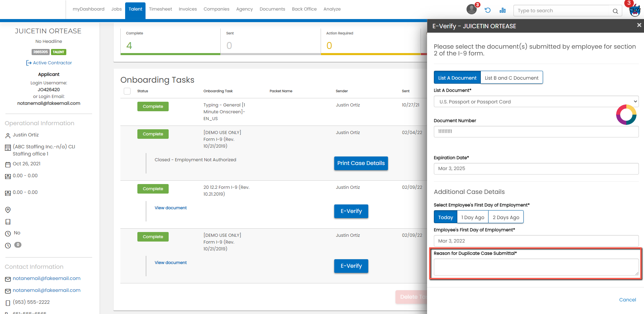
Task: Choose the 1 Day Ago option
Action: click(473, 217)
